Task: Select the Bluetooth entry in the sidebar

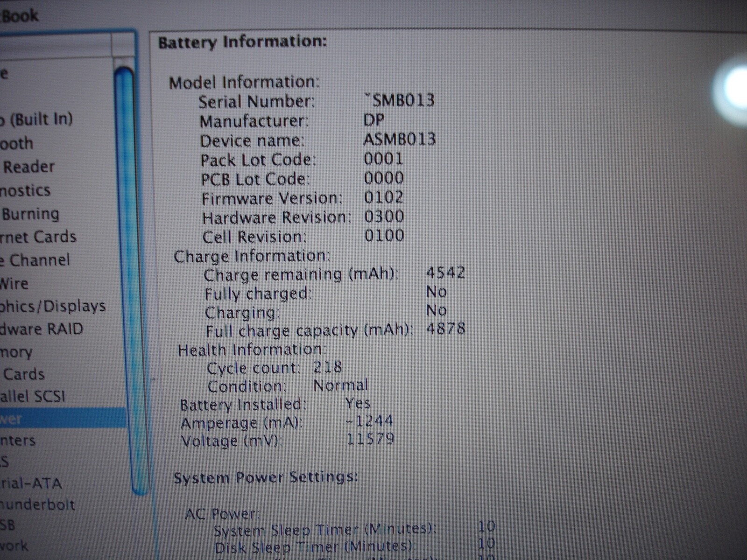Action: [17, 143]
